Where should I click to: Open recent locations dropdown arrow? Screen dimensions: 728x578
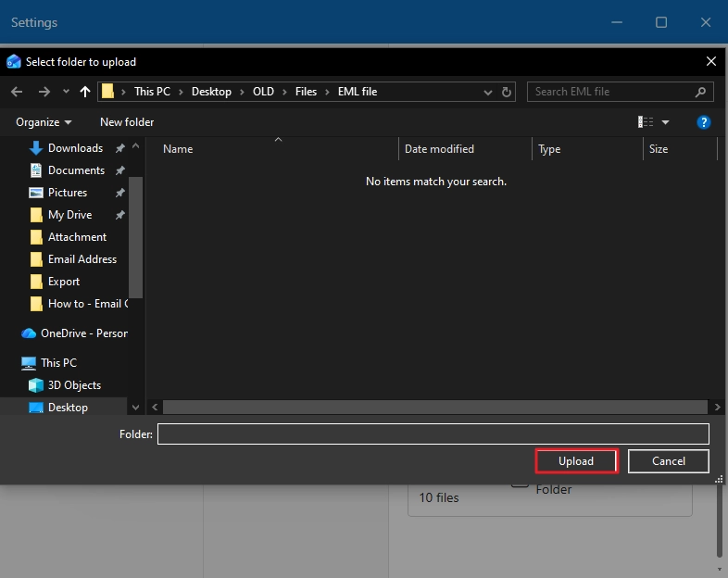click(66, 92)
